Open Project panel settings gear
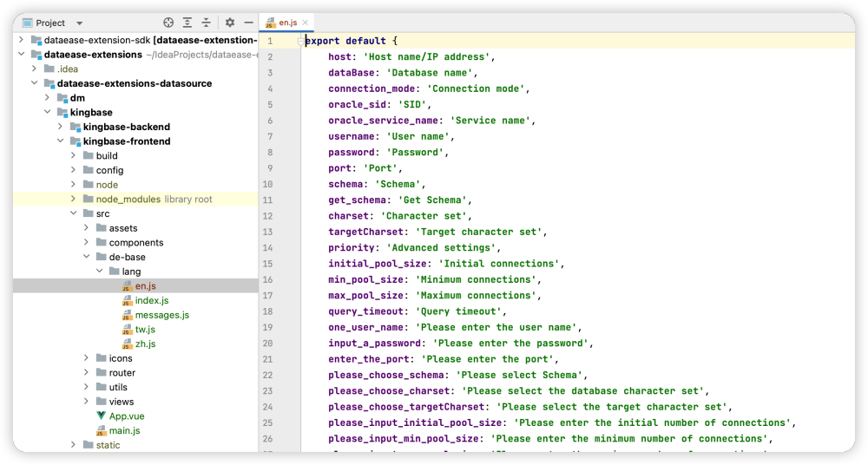Screen dimensions: 868x465 230,23
